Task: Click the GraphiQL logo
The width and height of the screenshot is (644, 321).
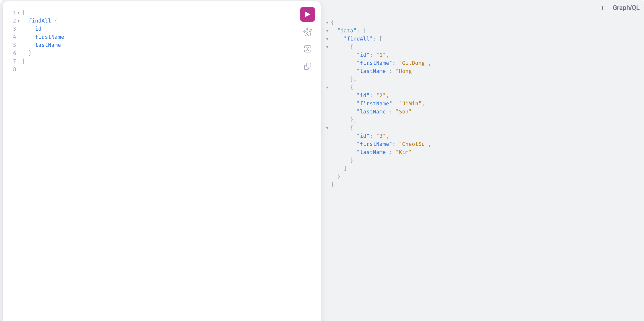Action: (x=626, y=8)
